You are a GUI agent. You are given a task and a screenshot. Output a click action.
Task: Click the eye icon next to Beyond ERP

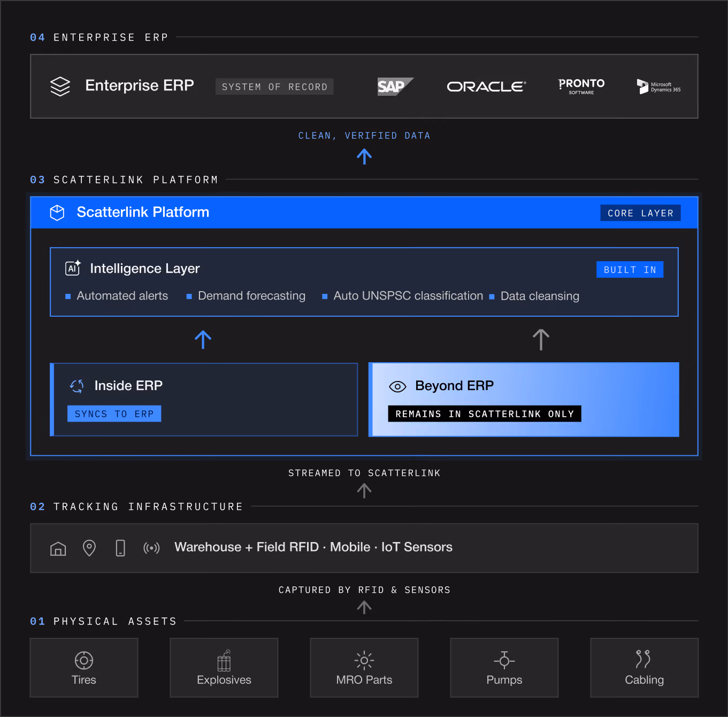point(397,386)
